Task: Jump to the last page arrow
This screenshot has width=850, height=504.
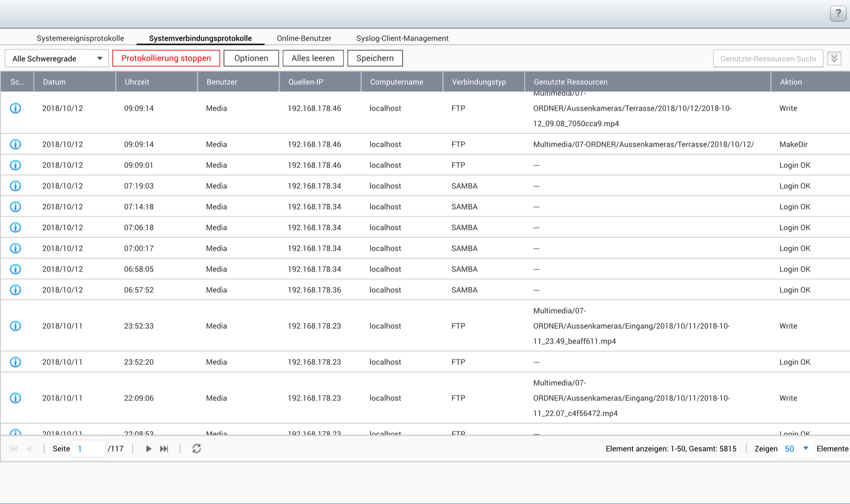Action: [x=164, y=448]
